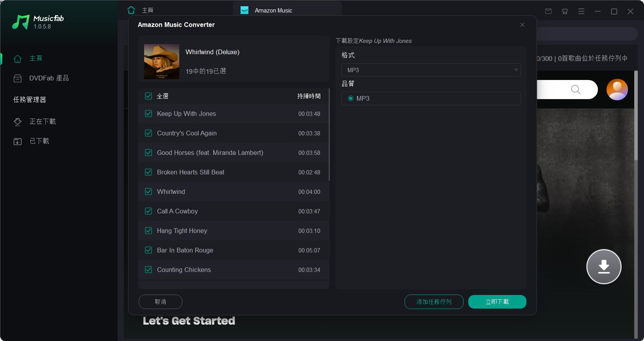Open the DVDFab products icon in the sidebar
Screen dimensions: 644x341
pos(18,78)
